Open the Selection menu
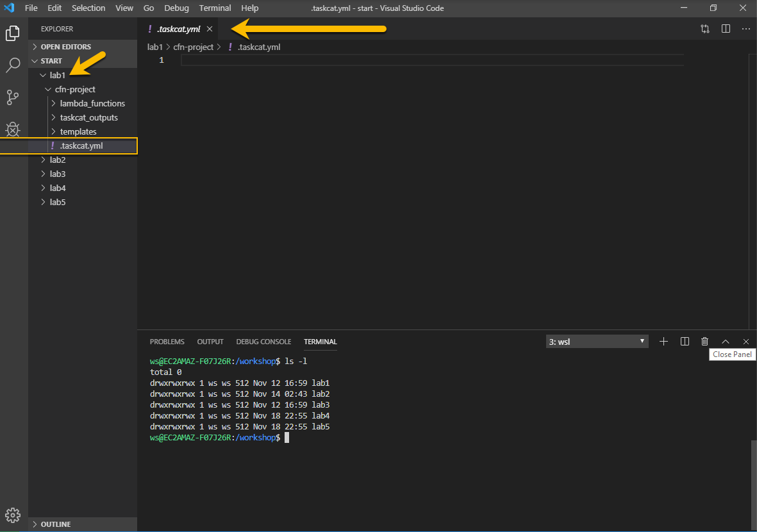 pyautogui.click(x=88, y=8)
